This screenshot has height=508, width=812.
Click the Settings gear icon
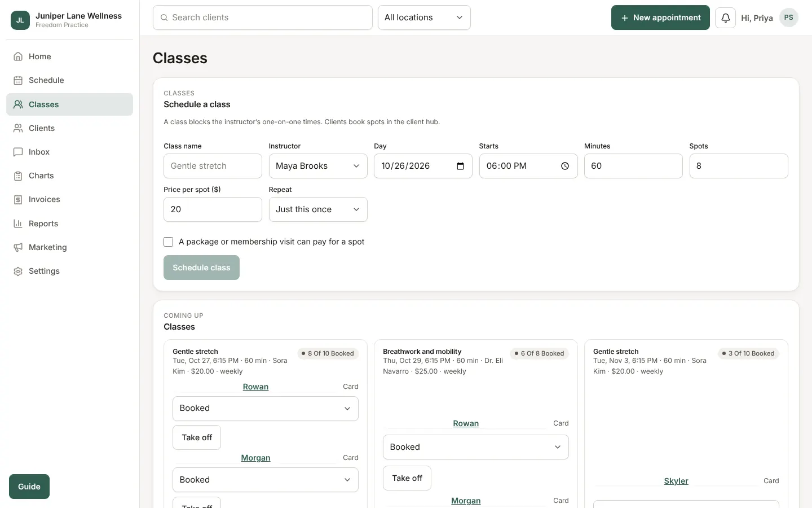tap(18, 271)
